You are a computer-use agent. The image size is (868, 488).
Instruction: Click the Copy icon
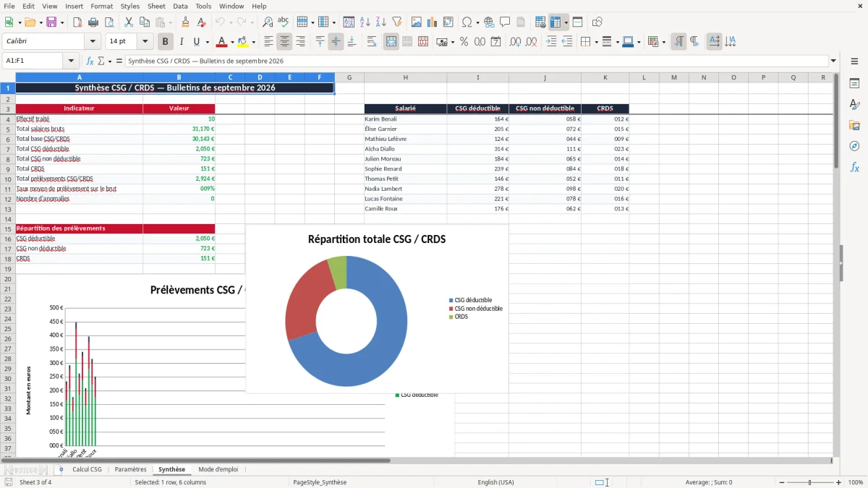pos(144,22)
